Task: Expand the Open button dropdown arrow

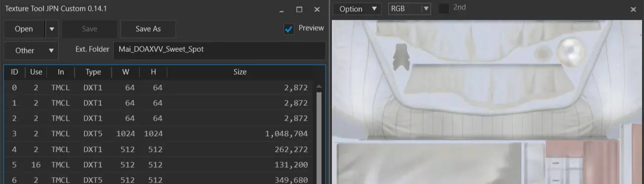Action: pos(52,29)
